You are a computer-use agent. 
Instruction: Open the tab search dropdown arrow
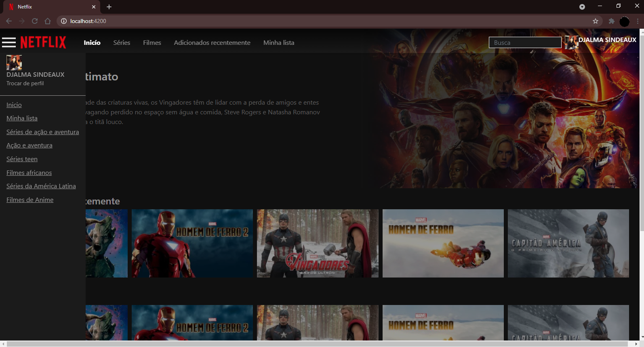pyautogui.click(x=582, y=7)
